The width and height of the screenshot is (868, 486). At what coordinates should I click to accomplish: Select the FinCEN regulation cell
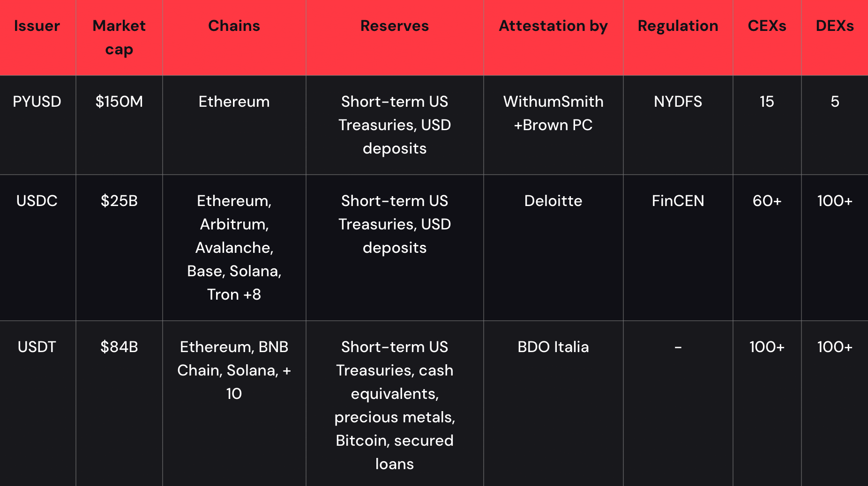point(678,201)
